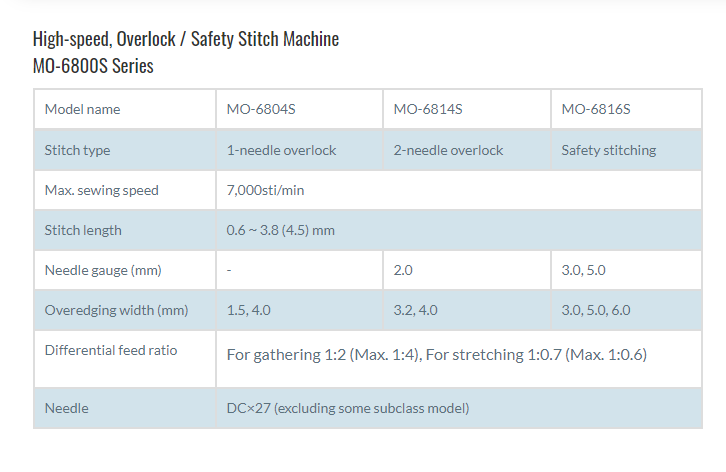Select the needle gauge "2.0" cell

click(404, 270)
